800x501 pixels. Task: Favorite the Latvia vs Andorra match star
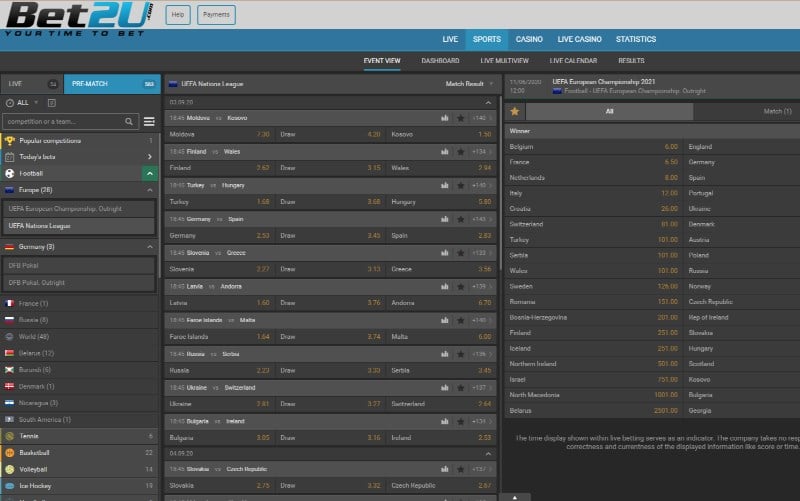click(461, 286)
